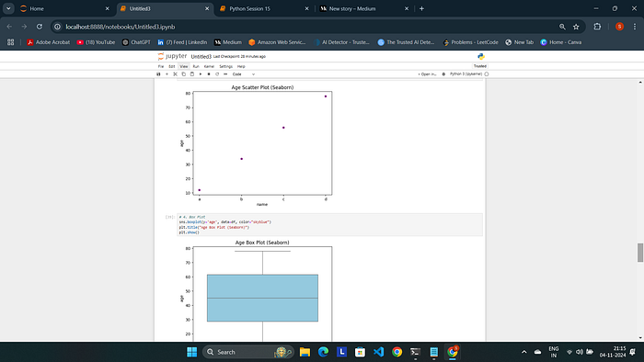This screenshot has height=362, width=644.
Task: Open the Windows Start menu
Action: [x=191, y=352]
